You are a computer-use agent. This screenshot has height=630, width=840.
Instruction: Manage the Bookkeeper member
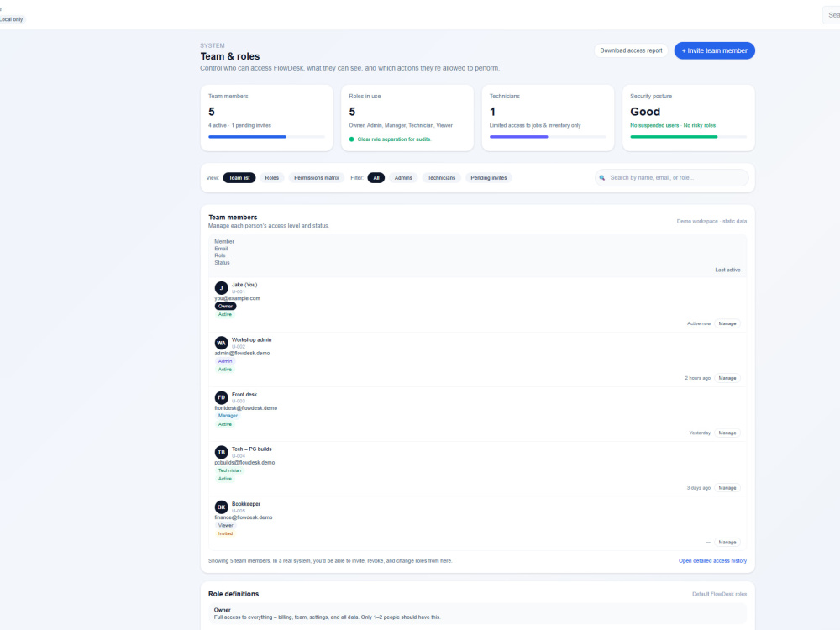tap(727, 543)
